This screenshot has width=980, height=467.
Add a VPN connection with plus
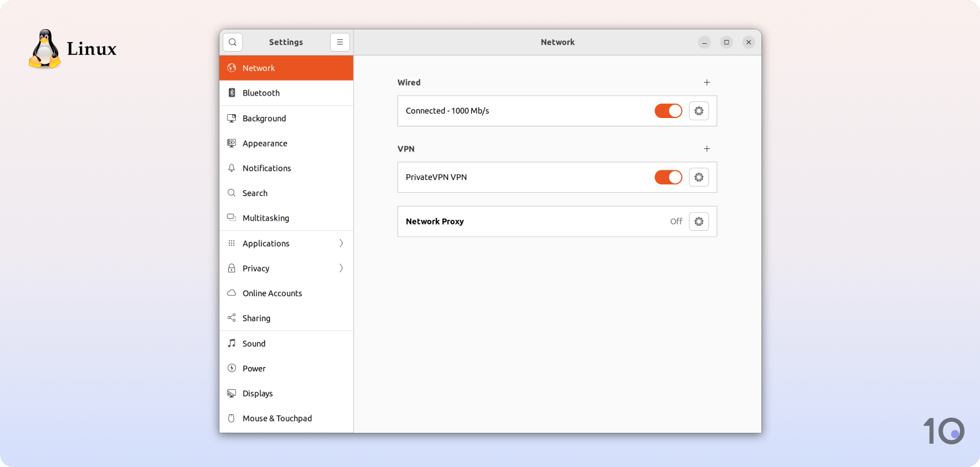tap(707, 149)
